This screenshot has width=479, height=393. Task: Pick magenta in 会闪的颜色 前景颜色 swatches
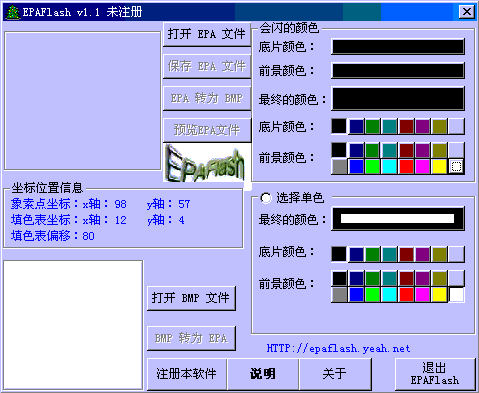click(423, 166)
